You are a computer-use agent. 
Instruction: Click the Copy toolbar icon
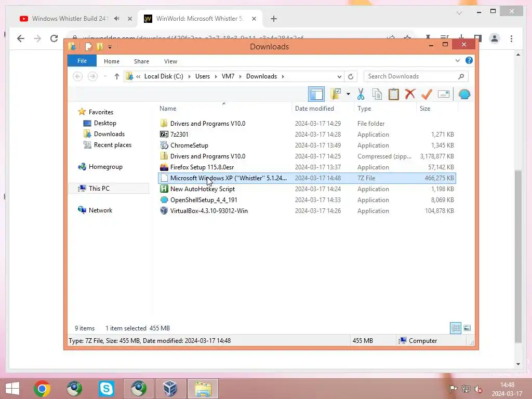[x=377, y=94]
